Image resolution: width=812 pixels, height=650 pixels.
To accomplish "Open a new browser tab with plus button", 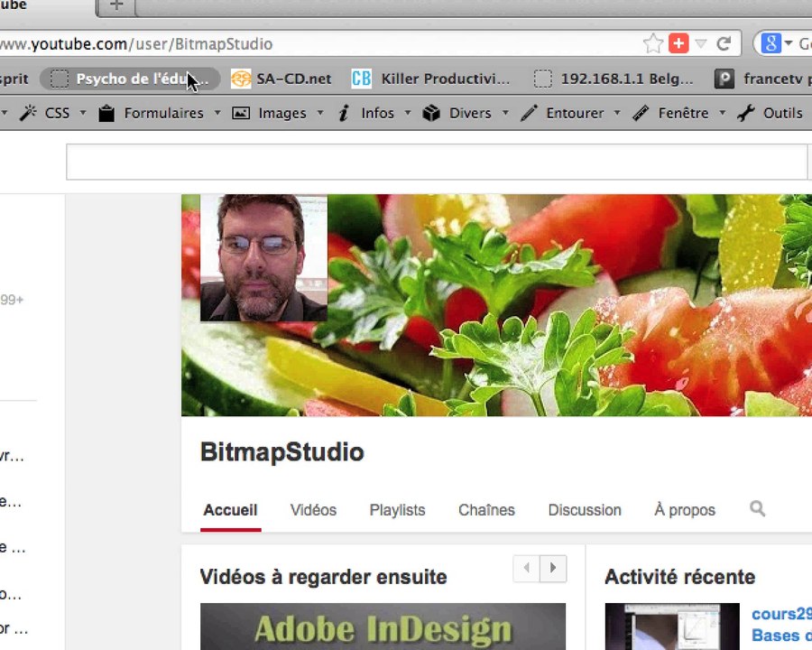I will pos(116,5).
